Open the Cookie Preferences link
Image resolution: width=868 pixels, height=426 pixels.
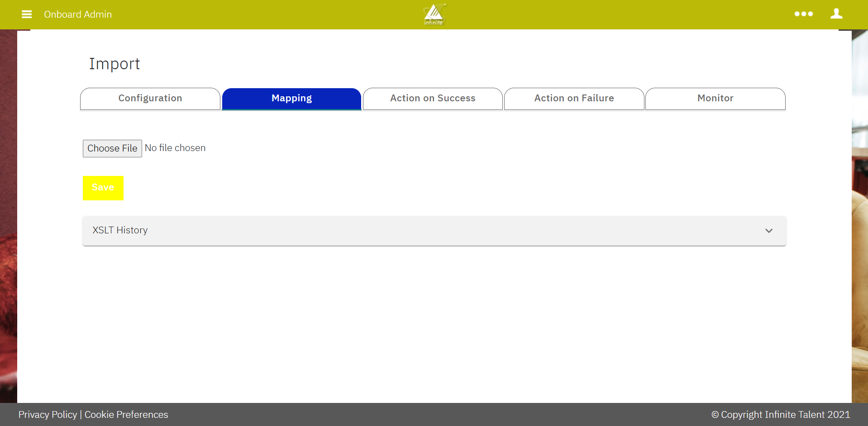pyautogui.click(x=126, y=415)
